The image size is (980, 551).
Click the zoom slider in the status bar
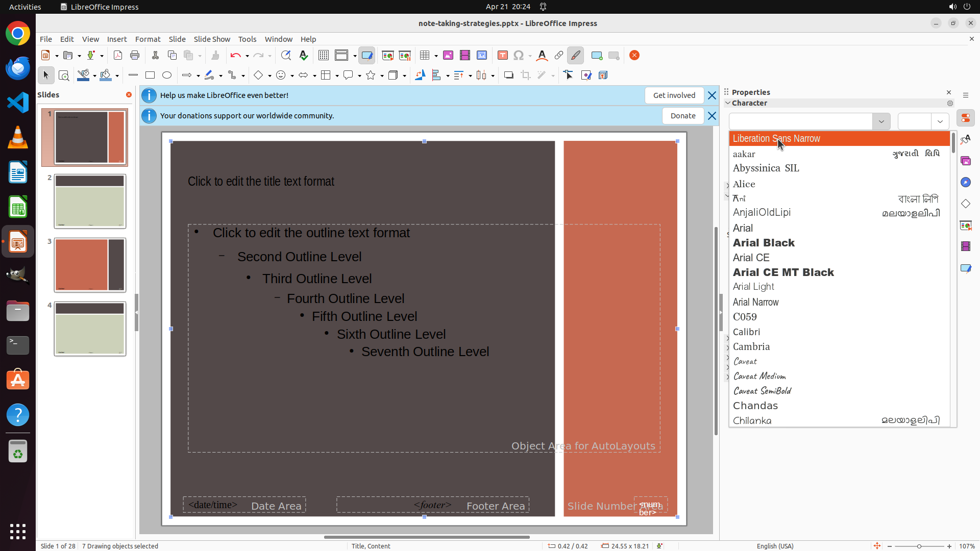tap(919, 546)
